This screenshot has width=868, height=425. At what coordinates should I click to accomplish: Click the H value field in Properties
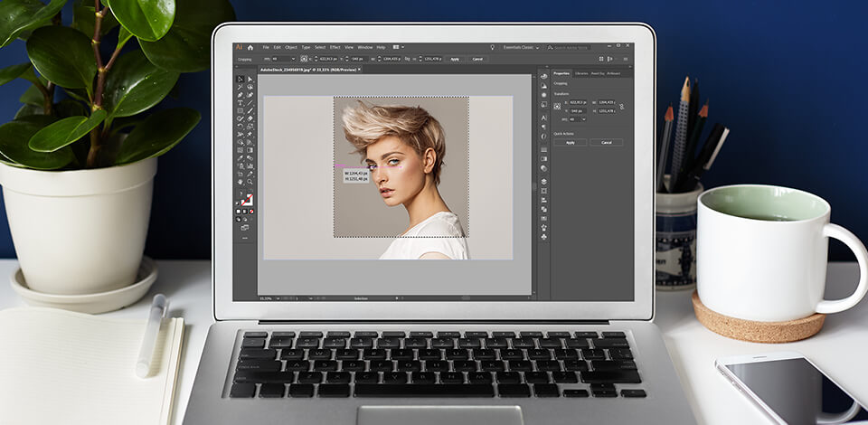607,111
